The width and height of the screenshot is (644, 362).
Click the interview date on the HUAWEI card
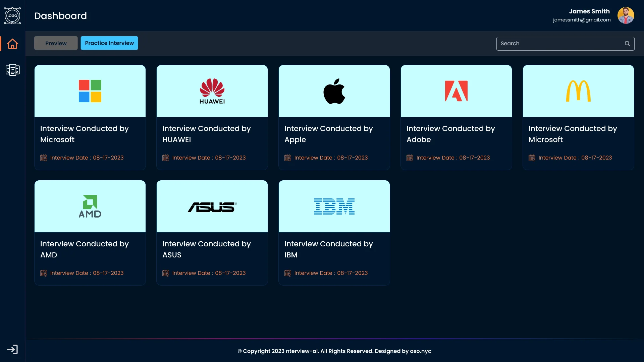(x=209, y=158)
